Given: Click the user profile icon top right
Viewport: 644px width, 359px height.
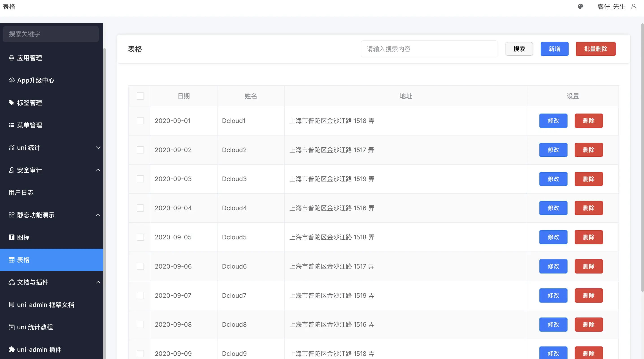Looking at the screenshot, I should [633, 7].
